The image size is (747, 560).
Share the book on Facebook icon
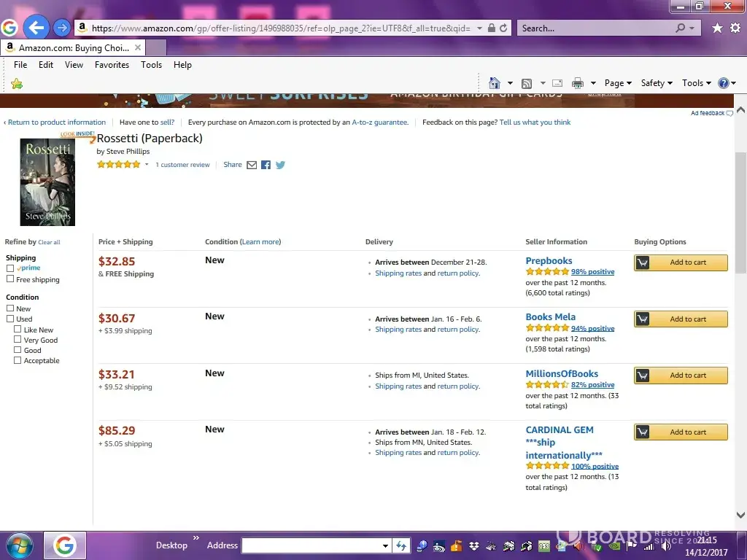[266, 165]
